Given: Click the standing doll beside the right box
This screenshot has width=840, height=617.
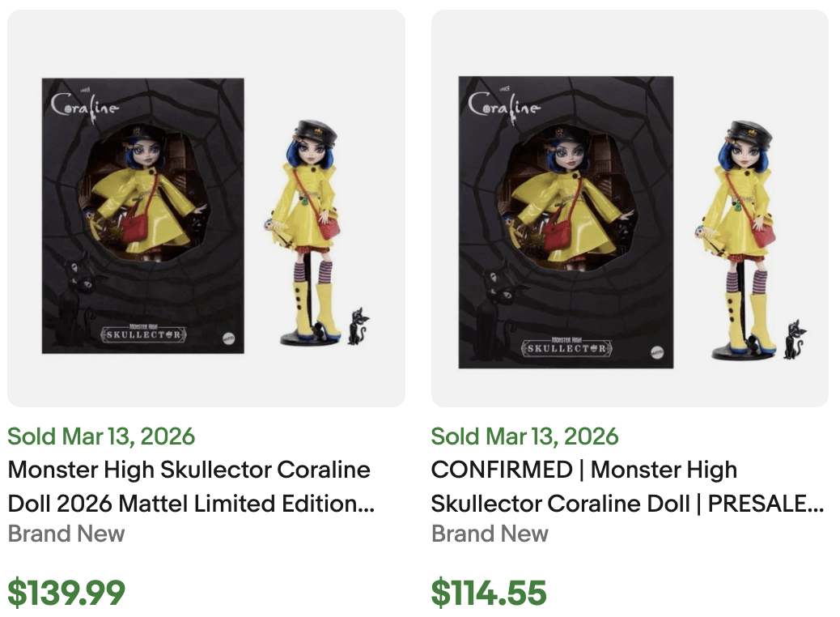Looking at the screenshot, I should click(740, 227).
